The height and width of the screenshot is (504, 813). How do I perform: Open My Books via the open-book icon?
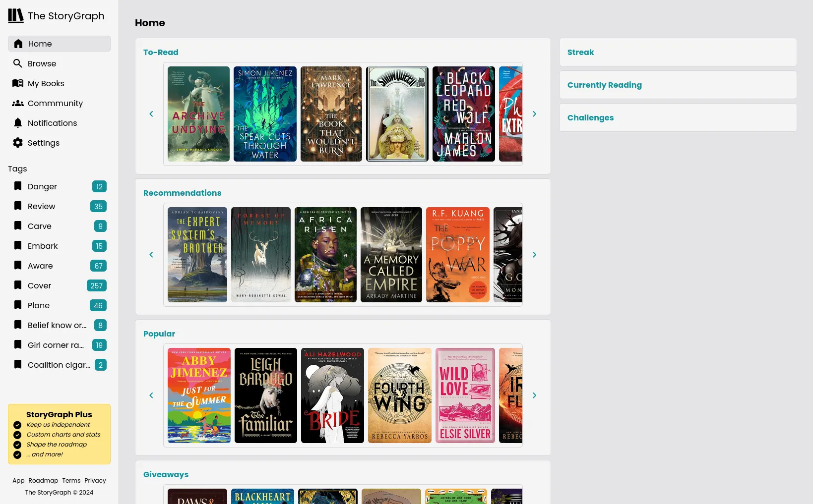pyautogui.click(x=18, y=83)
